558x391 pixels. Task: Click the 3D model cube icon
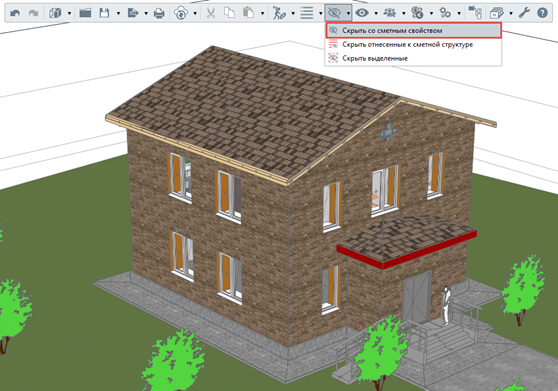click(x=55, y=14)
